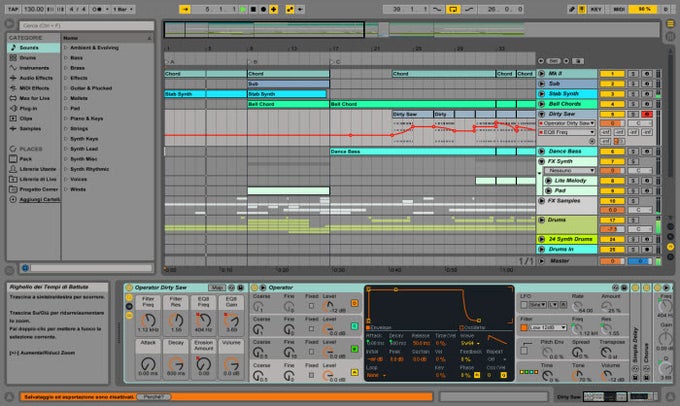Image resolution: width=680 pixels, height=406 pixels.
Task: Click the Nome column header
Action: click(108, 38)
